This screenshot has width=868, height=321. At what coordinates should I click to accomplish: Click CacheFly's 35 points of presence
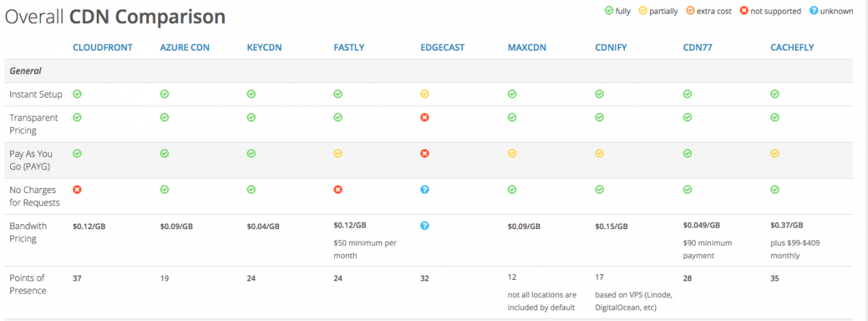point(775,278)
